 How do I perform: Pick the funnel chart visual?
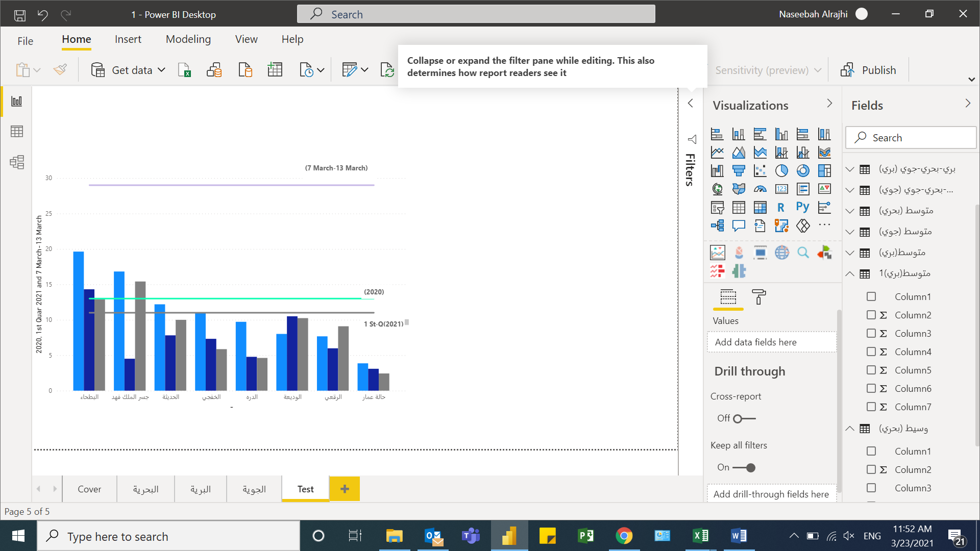pyautogui.click(x=739, y=171)
